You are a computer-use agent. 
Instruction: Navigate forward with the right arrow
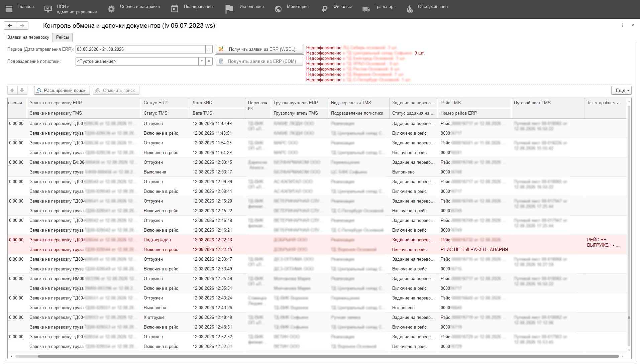[x=22, y=25]
